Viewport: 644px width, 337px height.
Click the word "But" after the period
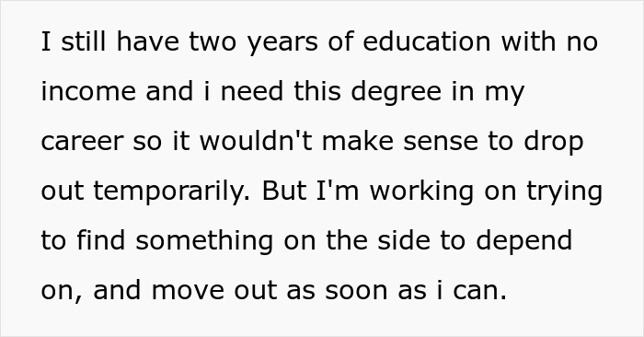[284, 191]
